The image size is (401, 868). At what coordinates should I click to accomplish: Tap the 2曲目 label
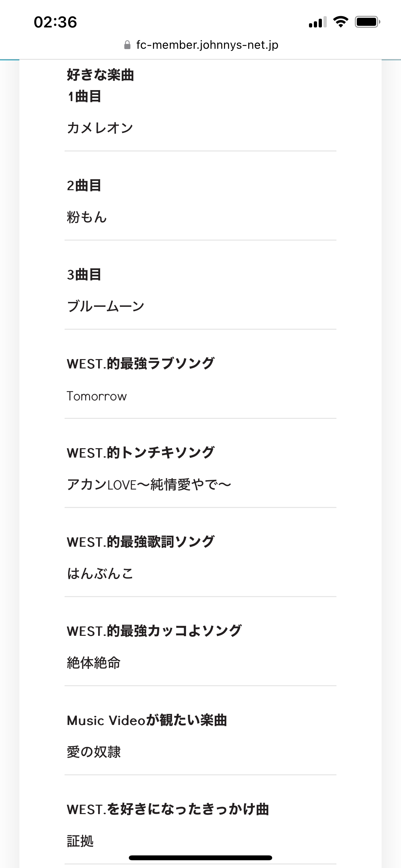tap(84, 185)
